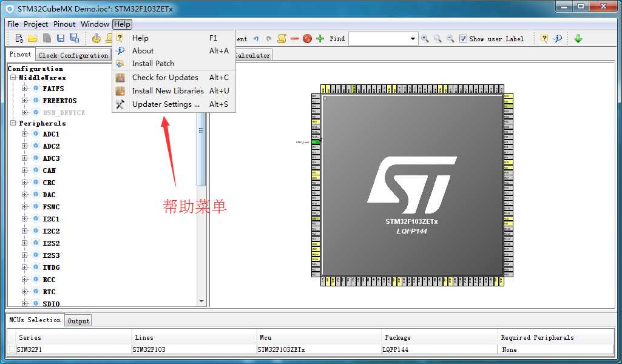Tick the checkbox in the STM32F1 row
Image resolution: width=622 pixels, height=364 pixels.
point(12,349)
